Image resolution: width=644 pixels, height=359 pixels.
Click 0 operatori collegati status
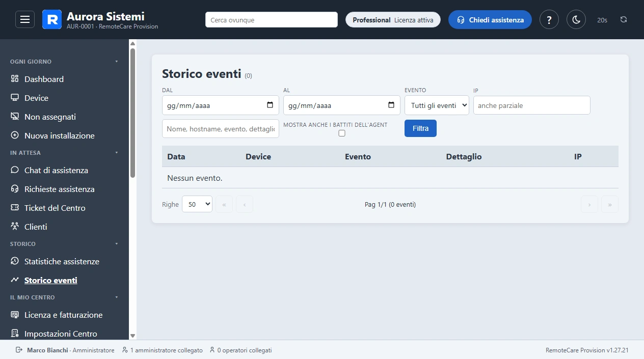click(240, 350)
